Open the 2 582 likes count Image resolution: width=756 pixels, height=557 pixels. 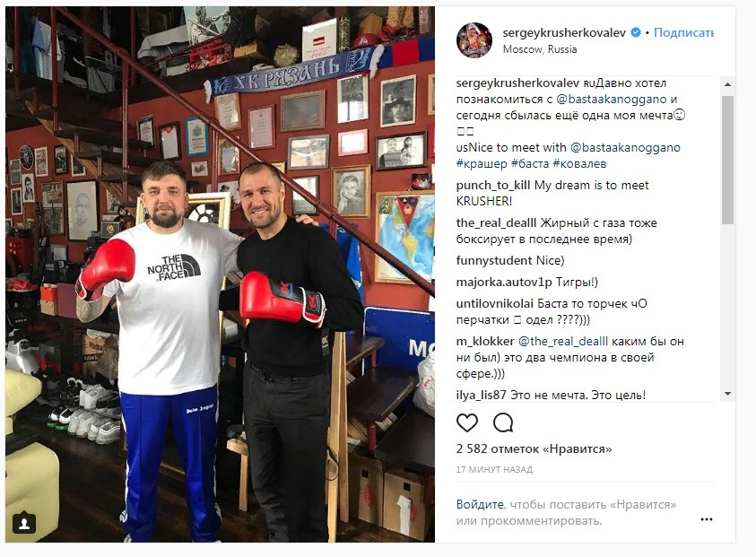coord(534,448)
